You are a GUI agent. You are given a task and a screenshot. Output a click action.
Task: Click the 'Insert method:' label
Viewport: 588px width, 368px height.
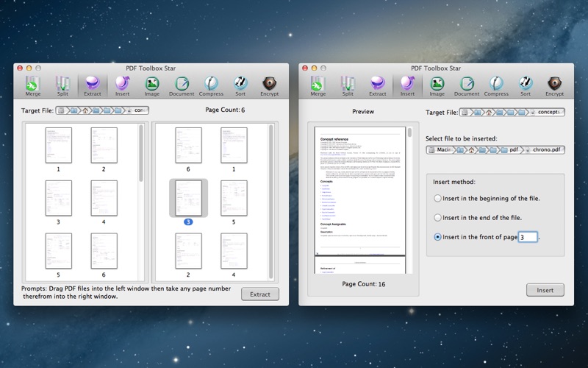453,182
